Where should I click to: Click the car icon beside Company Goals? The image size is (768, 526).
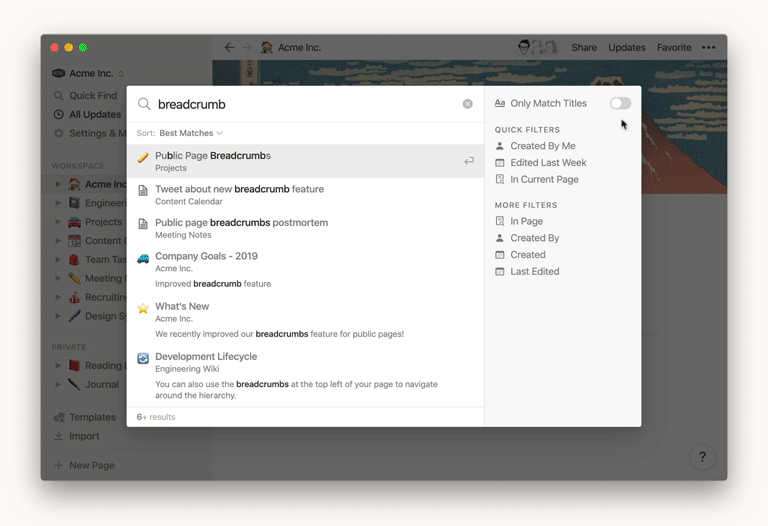[143, 258]
